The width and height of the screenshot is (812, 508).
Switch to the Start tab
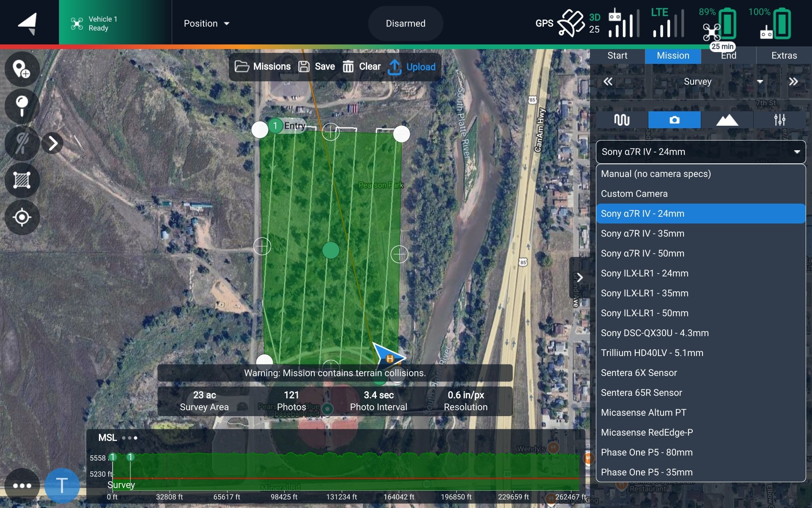[x=617, y=55]
